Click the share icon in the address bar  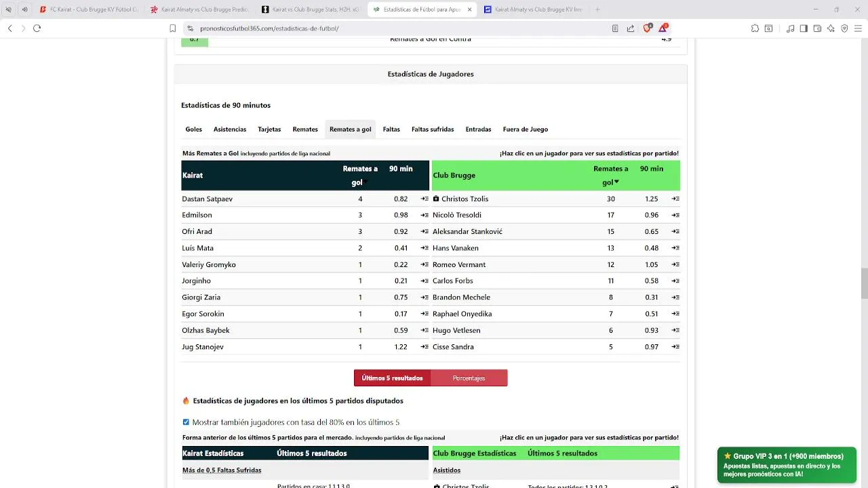631,28
